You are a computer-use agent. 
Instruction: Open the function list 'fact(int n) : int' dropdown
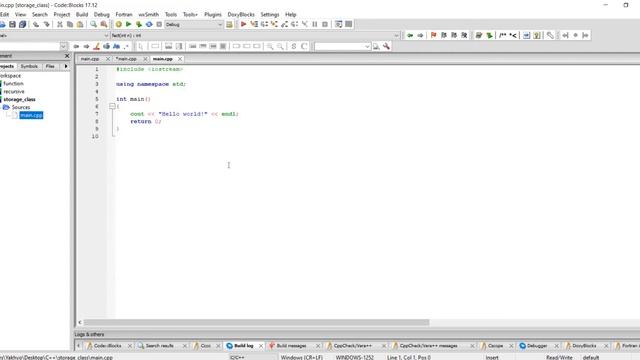pos(256,36)
